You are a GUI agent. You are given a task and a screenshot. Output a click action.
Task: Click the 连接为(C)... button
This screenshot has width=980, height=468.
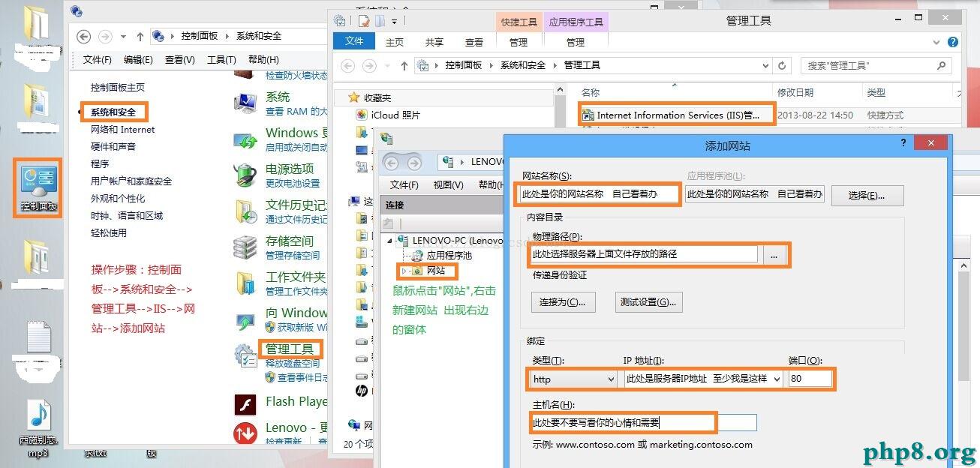point(563,302)
